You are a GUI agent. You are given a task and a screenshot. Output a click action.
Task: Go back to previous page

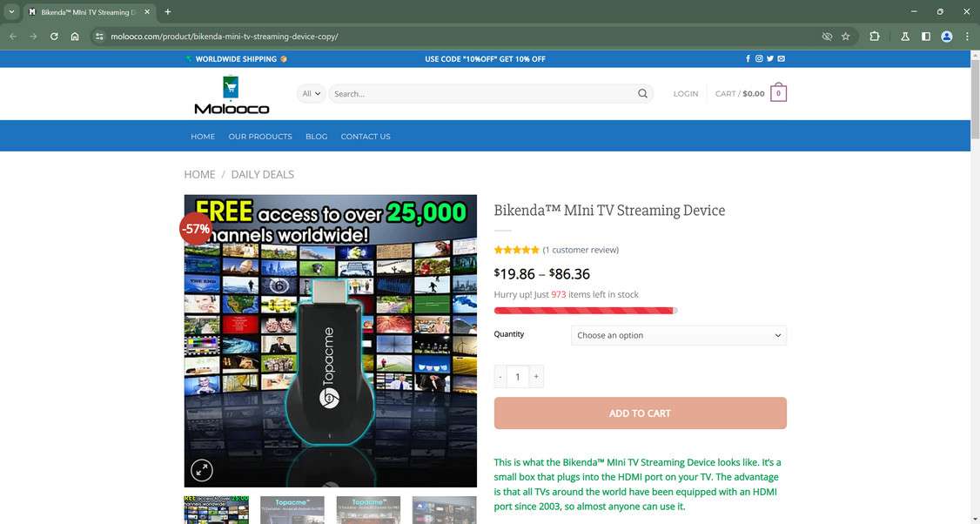(13, 37)
